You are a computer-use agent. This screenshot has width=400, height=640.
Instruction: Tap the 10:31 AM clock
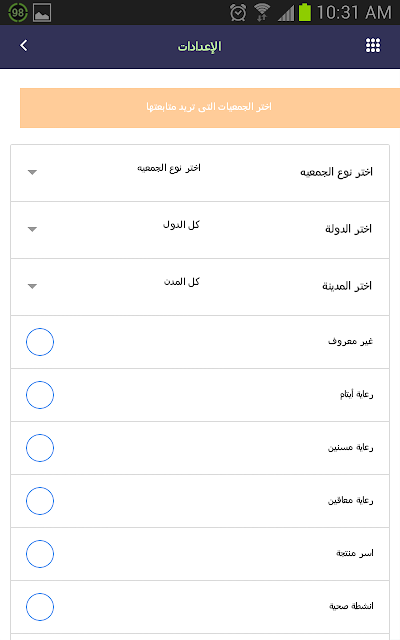tap(354, 13)
